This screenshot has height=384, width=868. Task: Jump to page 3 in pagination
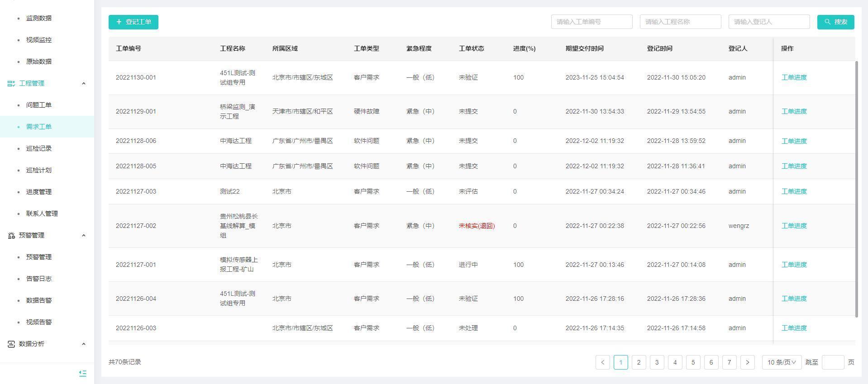click(x=657, y=362)
